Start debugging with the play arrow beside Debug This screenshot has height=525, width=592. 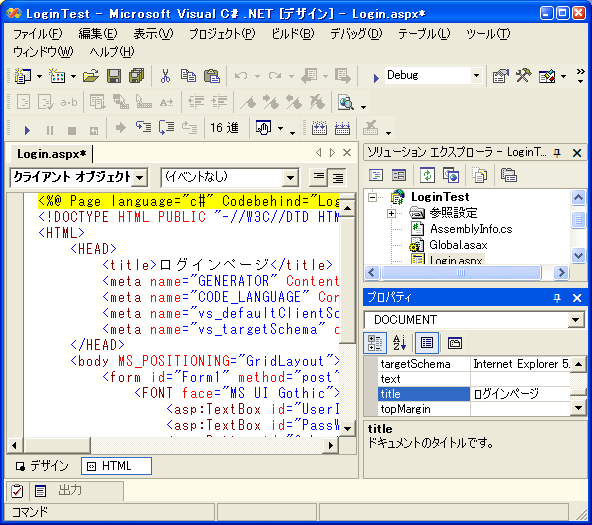[376, 78]
